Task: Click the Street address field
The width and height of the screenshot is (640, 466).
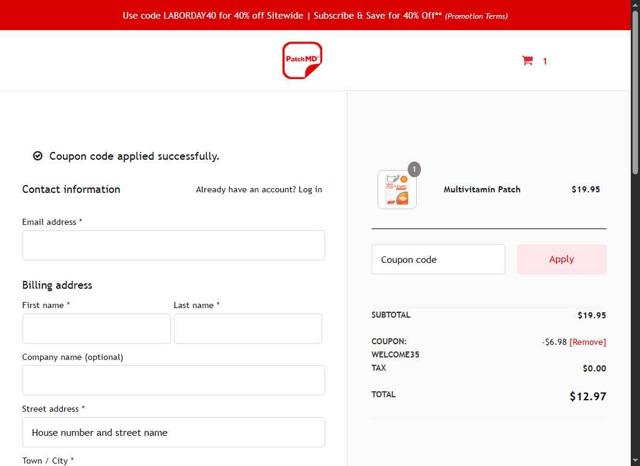Action: tap(173, 432)
